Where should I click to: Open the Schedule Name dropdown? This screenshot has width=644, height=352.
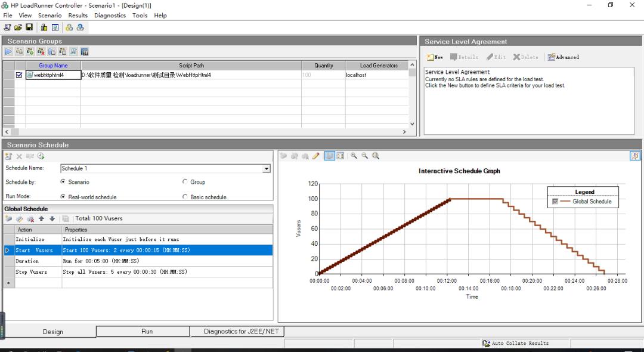click(x=267, y=169)
